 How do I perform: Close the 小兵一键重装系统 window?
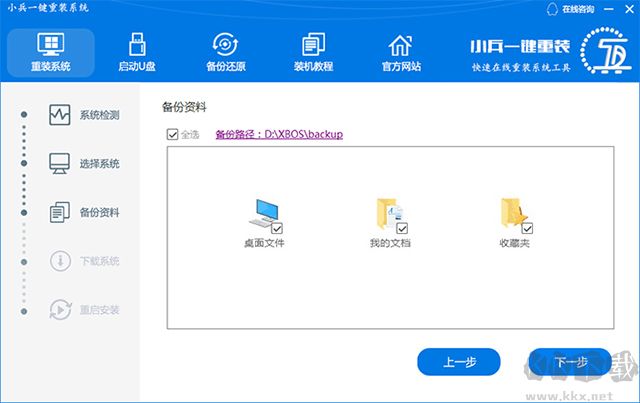(x=629, y=9)
